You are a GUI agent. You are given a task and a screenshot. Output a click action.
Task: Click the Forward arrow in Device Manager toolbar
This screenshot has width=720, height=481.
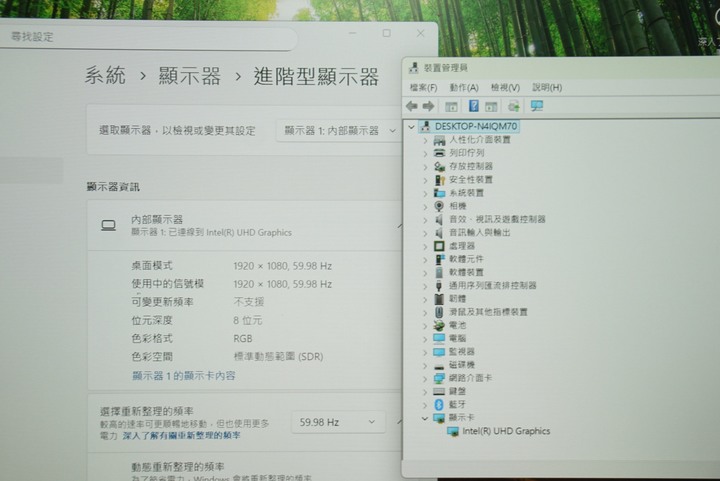coord(428,106)
